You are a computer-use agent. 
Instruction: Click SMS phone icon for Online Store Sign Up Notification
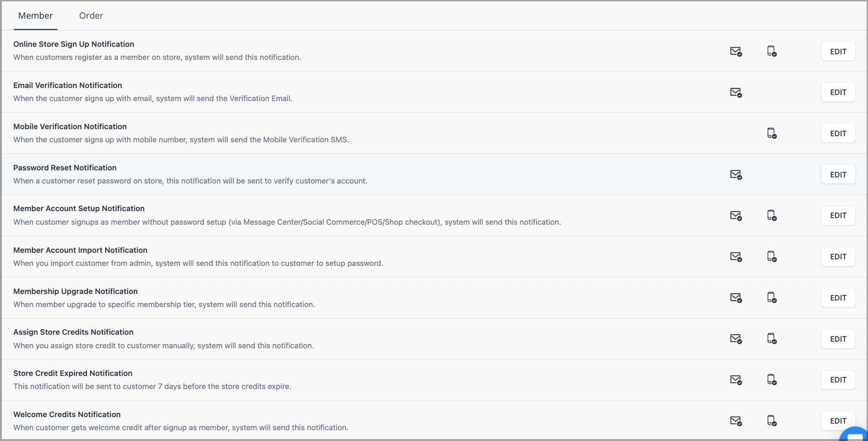[x=772, y=51]
